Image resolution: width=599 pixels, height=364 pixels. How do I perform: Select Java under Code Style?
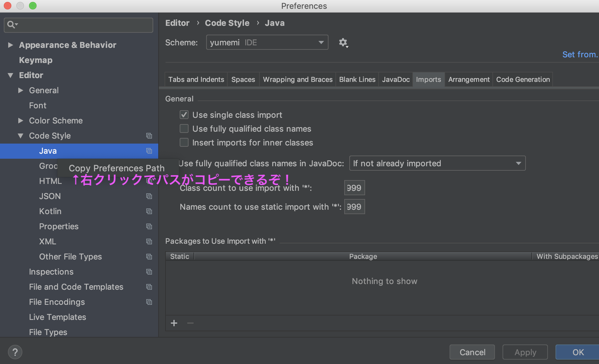79,151
